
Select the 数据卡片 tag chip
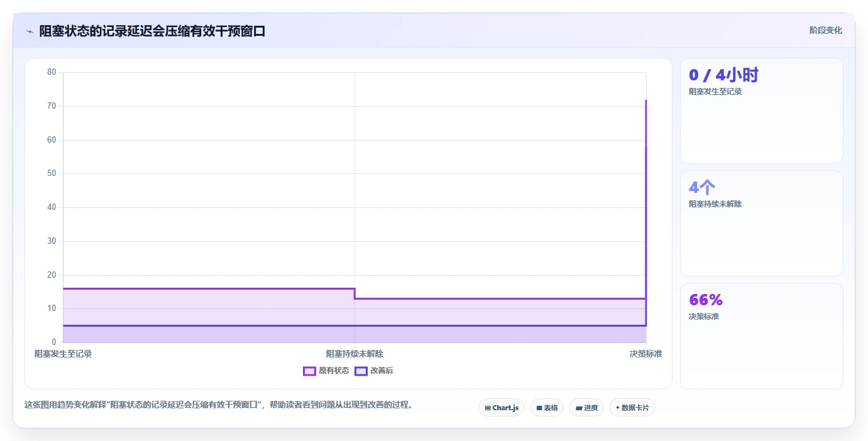632,408
